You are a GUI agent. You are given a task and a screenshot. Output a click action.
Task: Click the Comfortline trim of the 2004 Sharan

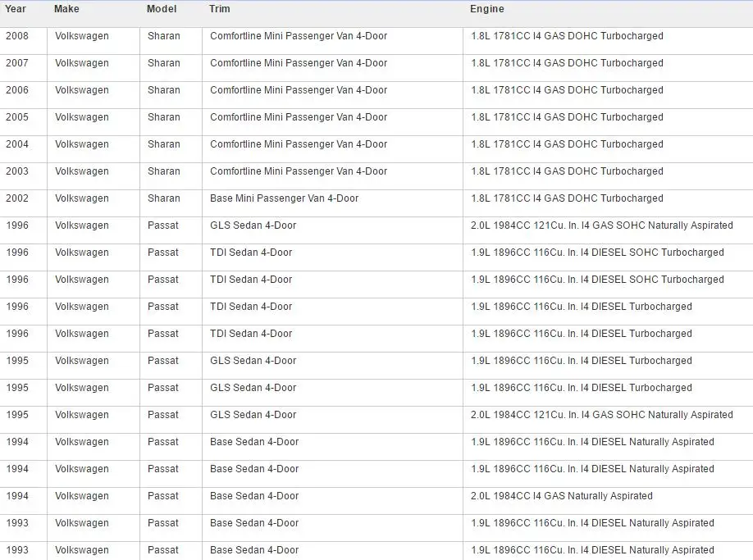point(299,144)
